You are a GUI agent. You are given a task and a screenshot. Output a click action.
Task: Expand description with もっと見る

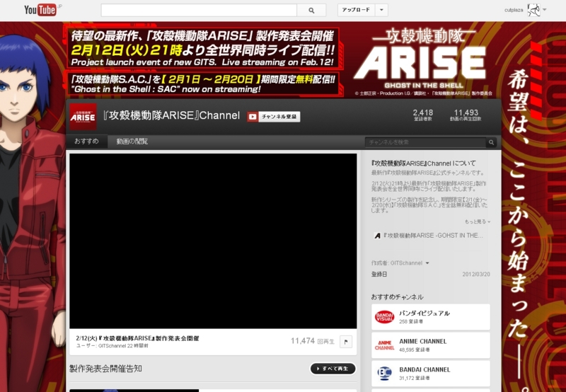pos(478,221)
